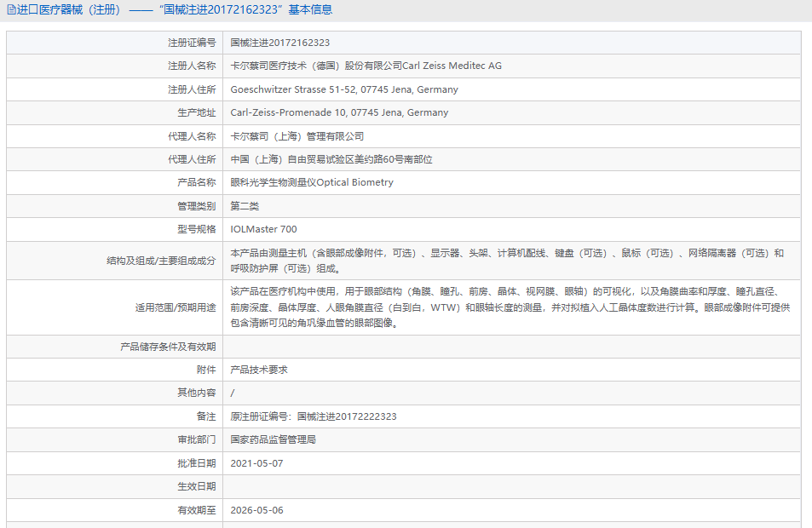This screenshot has width=812, height=528.
Task: Click the 产品储存条件及有效期 label
Action: click(168, 347)
